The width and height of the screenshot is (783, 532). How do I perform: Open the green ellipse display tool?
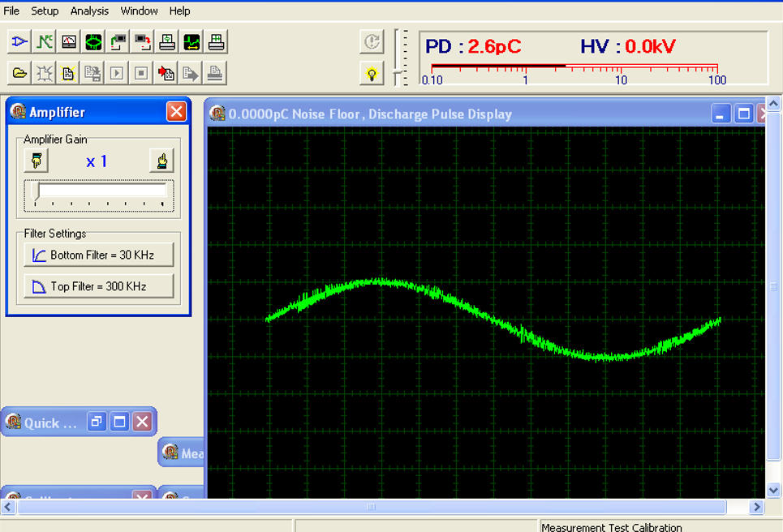pyautogui.click(x=93, y=41)
